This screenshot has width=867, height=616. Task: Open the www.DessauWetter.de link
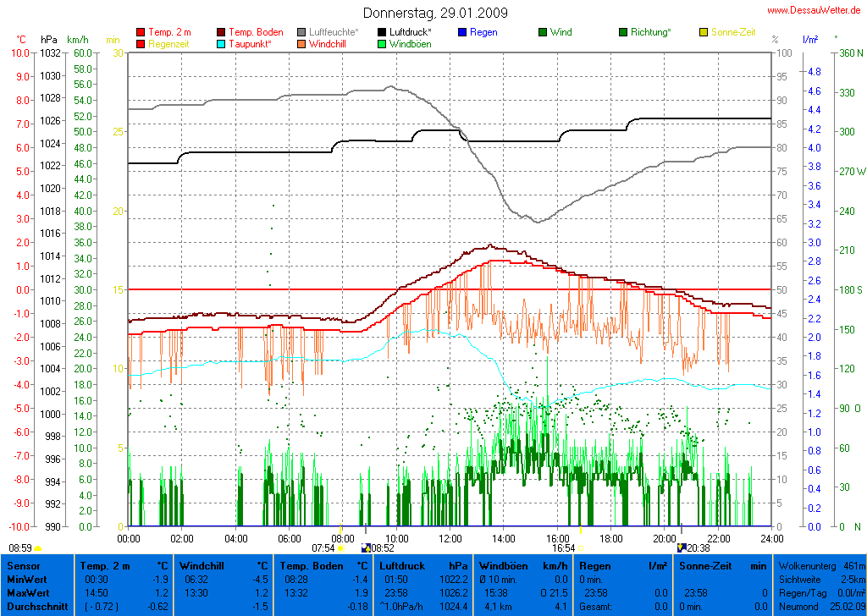pyautogui.click(x=815, y=10)
